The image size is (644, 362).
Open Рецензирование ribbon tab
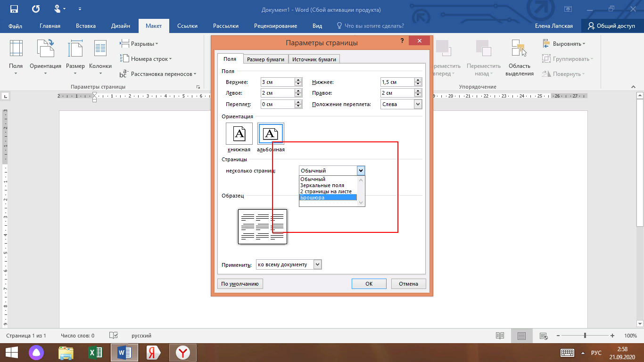pos(275,26)
